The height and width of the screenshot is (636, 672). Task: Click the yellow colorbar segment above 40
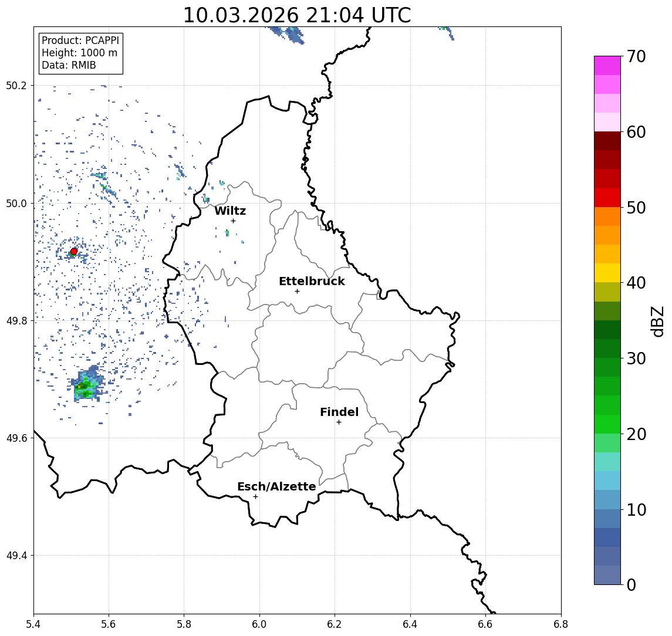click(607, 273)
